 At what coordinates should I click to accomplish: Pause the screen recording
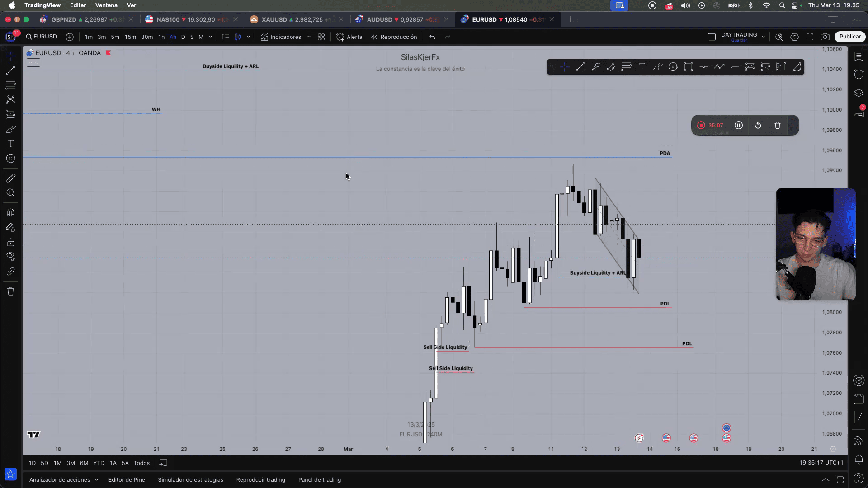pos(738,125)
